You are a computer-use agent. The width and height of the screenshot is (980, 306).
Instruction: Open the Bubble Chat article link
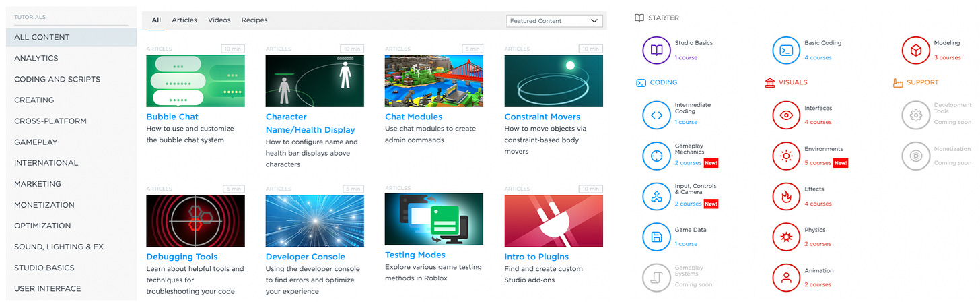click(172, 117)
